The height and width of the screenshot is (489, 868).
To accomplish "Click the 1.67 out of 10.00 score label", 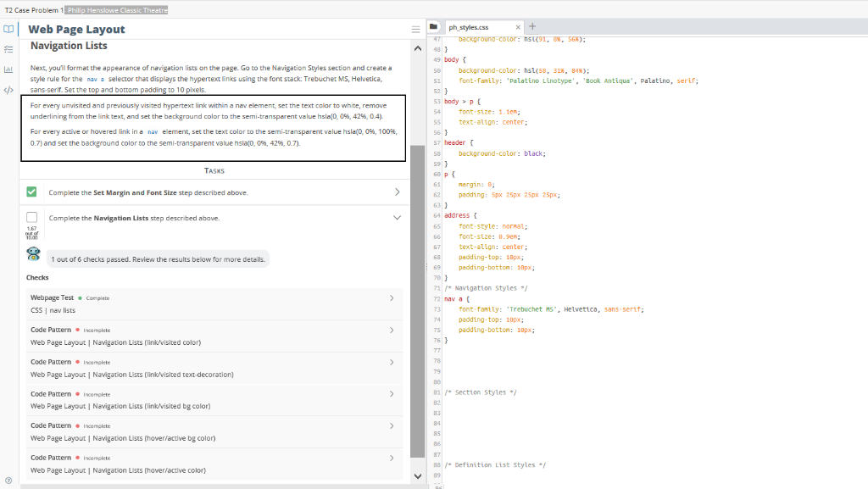I will 31,233.
